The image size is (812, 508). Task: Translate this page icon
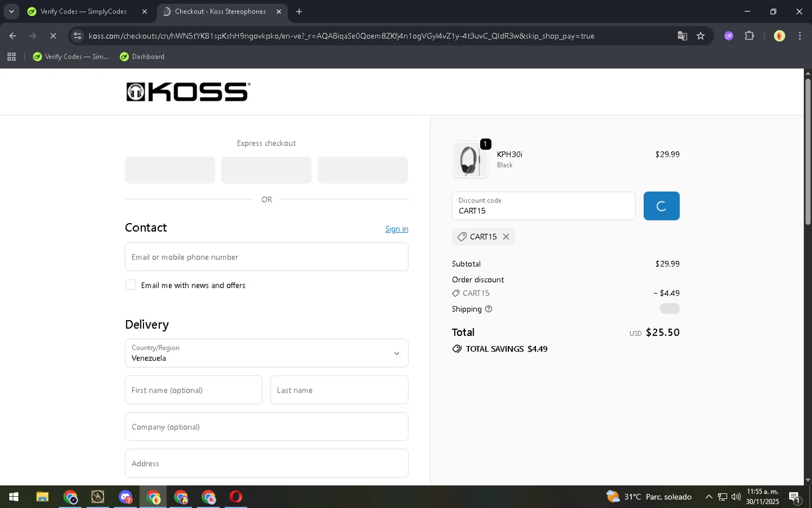click(x=682, y=36)
